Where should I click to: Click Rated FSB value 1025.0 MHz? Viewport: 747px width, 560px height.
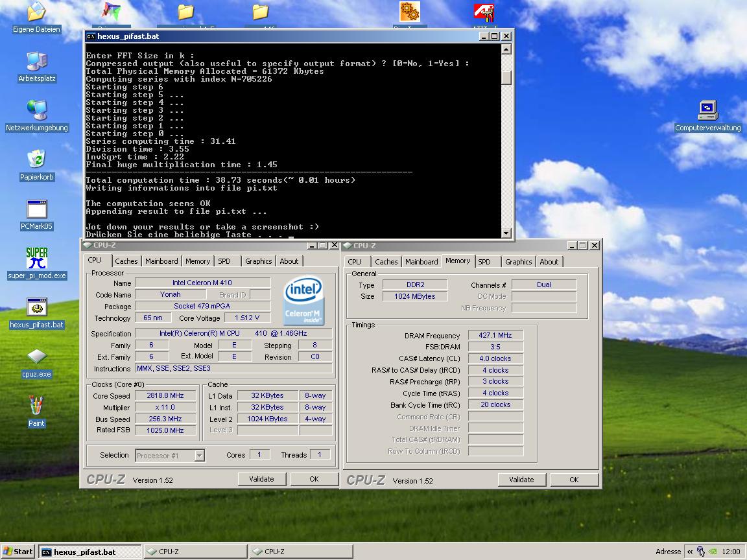165,430
